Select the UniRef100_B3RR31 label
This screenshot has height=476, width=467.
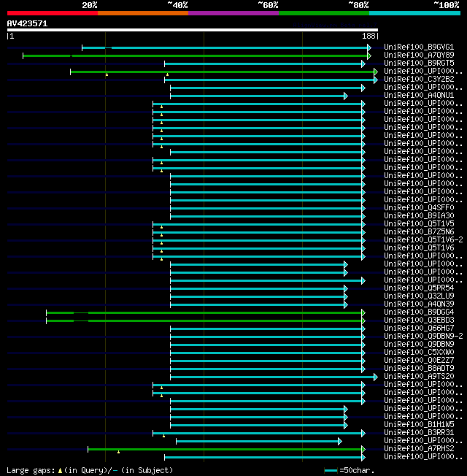(x=419, y=433)
